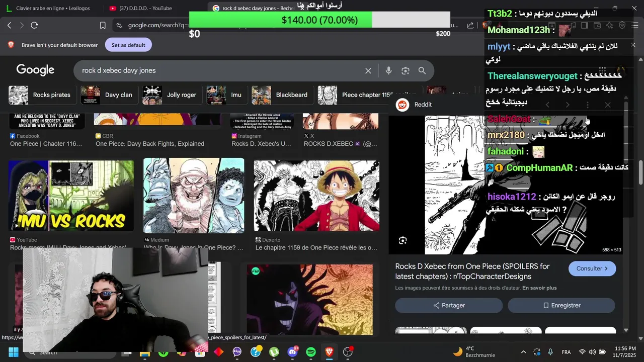Open the CBR Davy Back Fights, Explained result
644x362 pixels.
pyautogui.click(x=150, y=144)
